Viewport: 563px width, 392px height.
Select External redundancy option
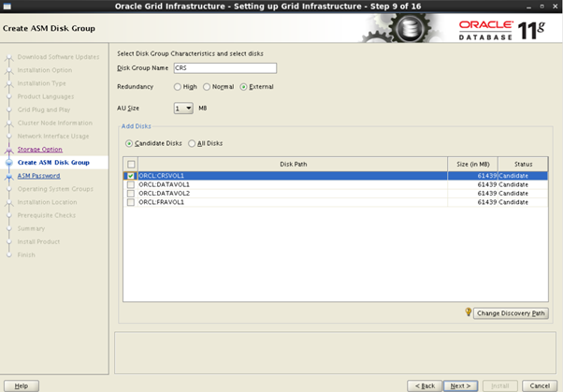(x=243, y=87)
